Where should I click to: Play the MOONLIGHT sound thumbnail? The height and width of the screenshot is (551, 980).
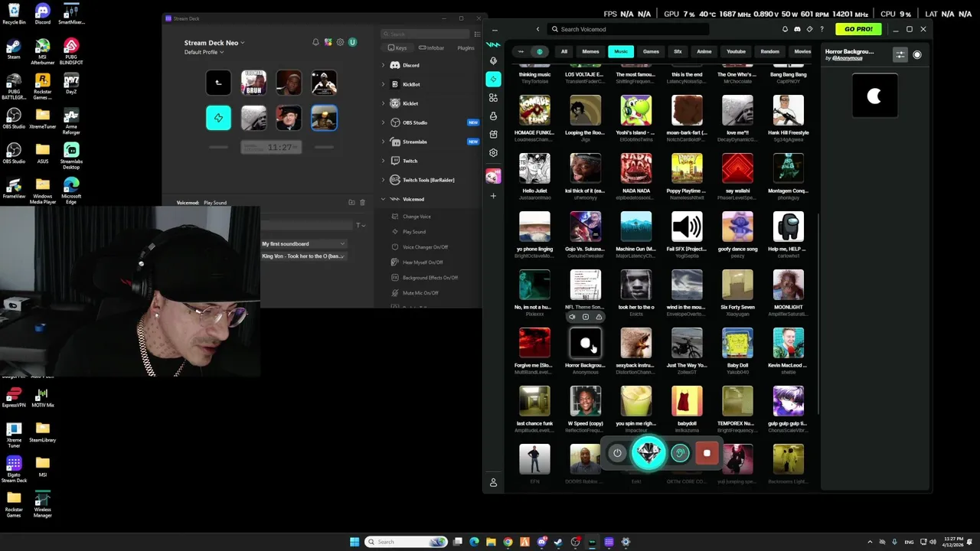[x=788, y=285]
